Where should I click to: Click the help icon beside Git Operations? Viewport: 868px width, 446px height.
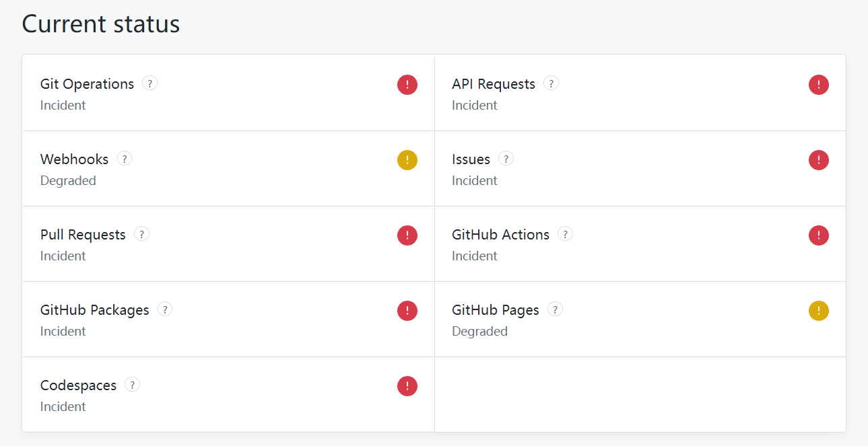[x=150, y=83]
